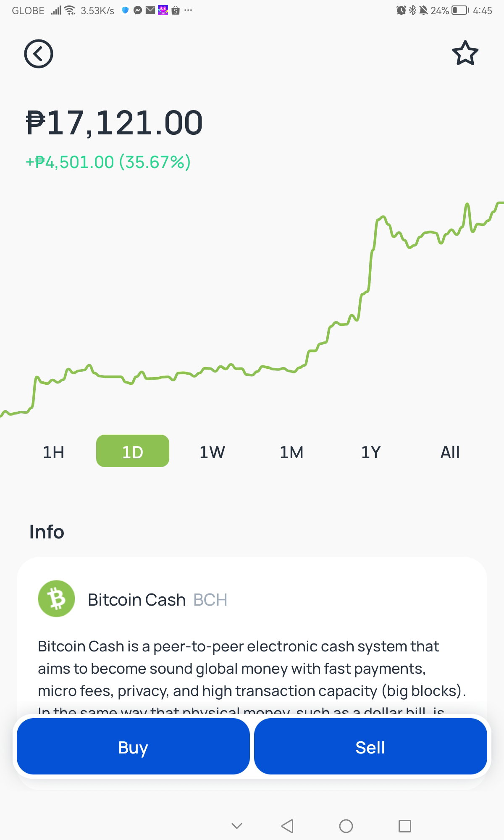Switch chart to 1M range

291,452
